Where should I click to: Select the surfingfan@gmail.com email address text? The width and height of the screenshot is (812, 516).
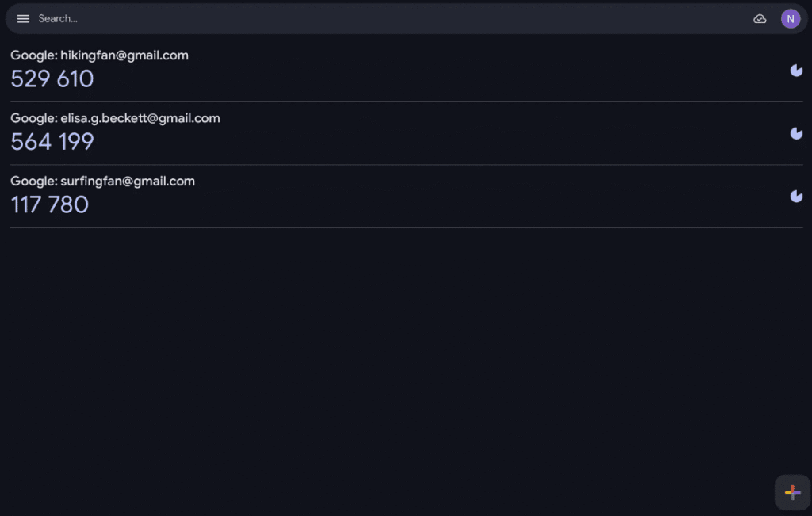click(x=128, y=181)
